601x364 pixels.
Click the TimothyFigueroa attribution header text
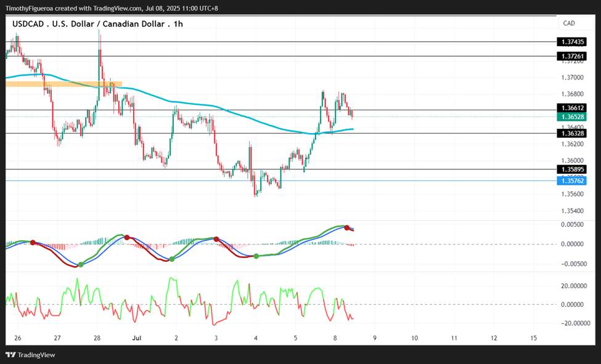(x=112, y=8)
